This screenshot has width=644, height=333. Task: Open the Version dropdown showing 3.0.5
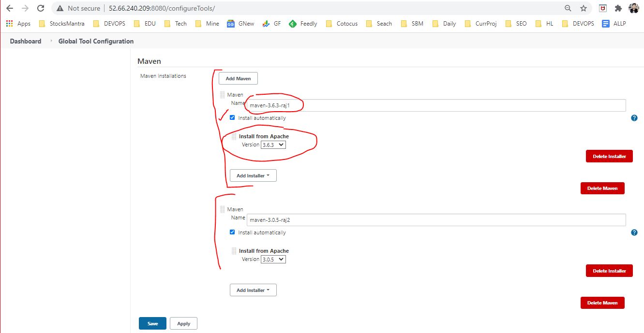[273, 259]
